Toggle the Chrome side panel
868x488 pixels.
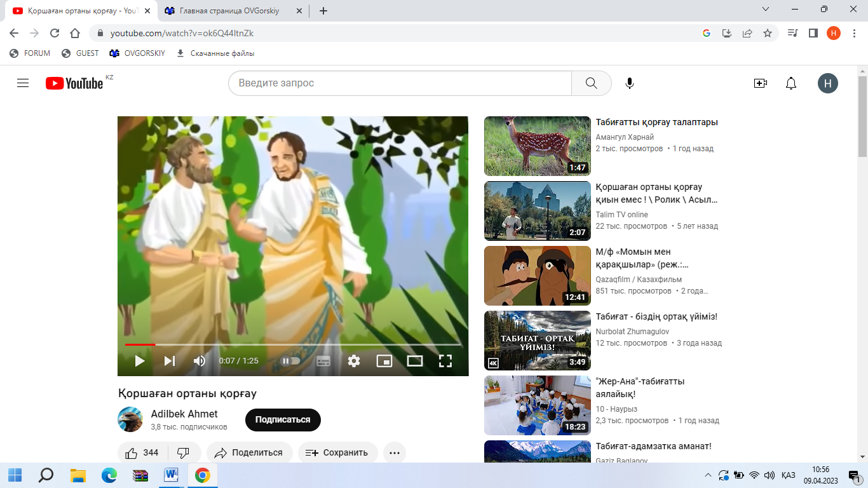click(813, 33)
